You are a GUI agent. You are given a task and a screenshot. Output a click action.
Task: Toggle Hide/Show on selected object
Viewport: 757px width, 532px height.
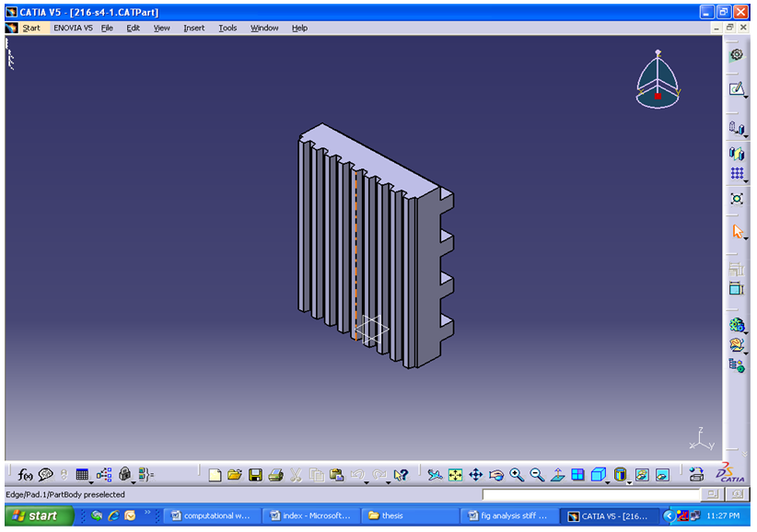pyautogui.click(x=641, y=475)
